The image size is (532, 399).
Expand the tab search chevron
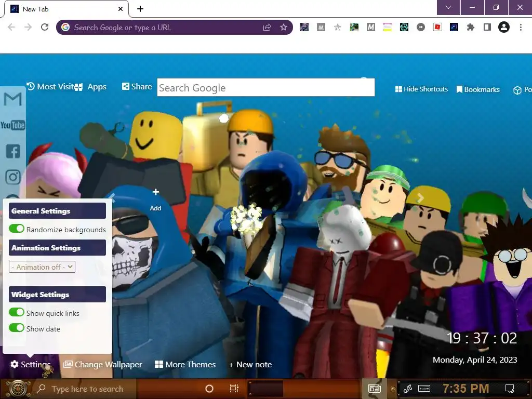448,7
